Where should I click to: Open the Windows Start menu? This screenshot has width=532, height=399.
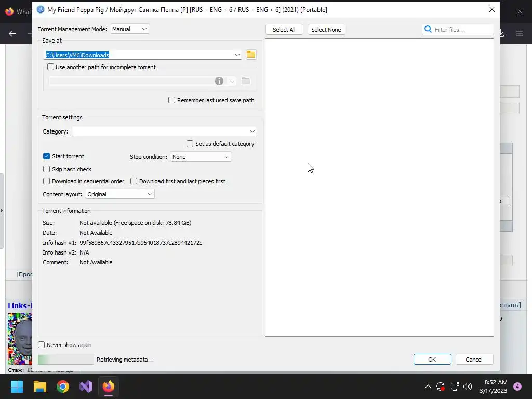click(x=17, y=387)
